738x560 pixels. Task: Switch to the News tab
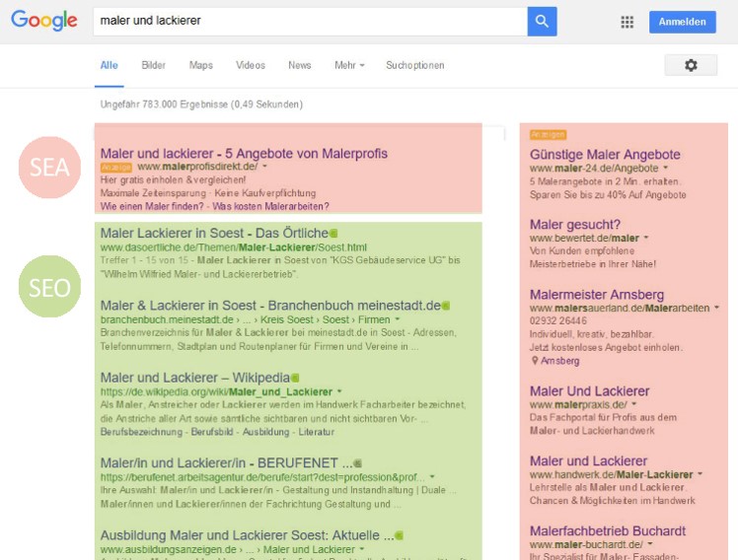[299, 65]
